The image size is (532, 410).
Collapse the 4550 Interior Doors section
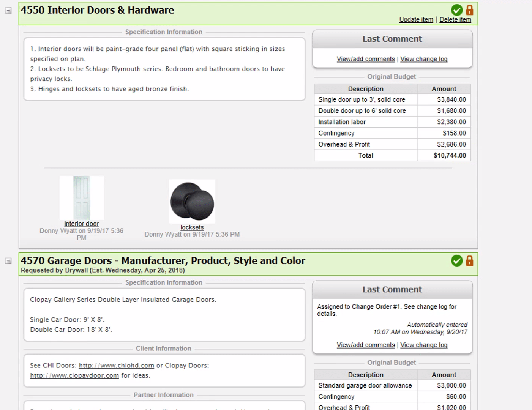(x=8, y=10)
